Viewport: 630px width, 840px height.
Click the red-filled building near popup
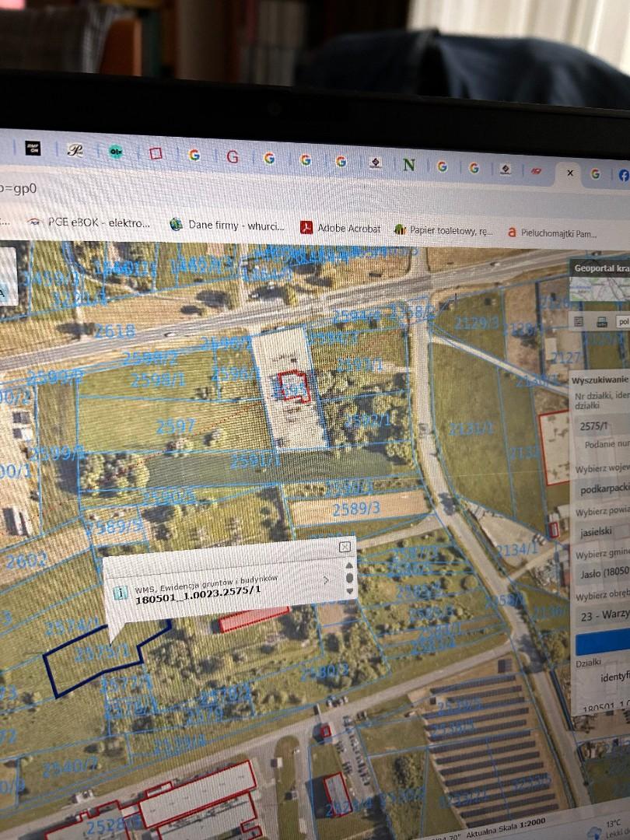255,619
